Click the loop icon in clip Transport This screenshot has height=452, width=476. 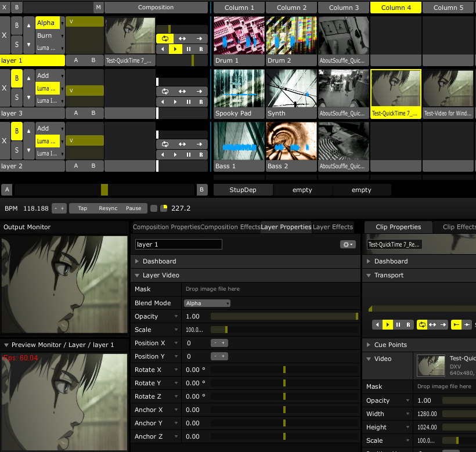click(422, 324)
